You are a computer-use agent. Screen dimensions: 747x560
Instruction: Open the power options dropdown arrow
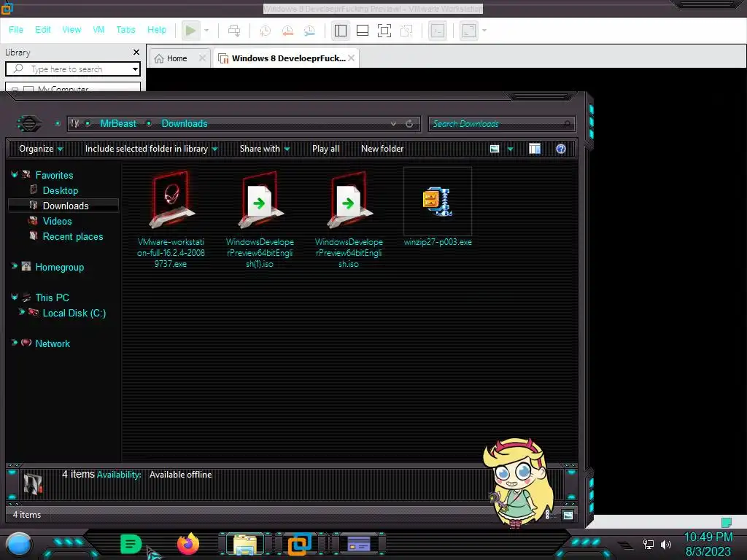click(206, 31)
